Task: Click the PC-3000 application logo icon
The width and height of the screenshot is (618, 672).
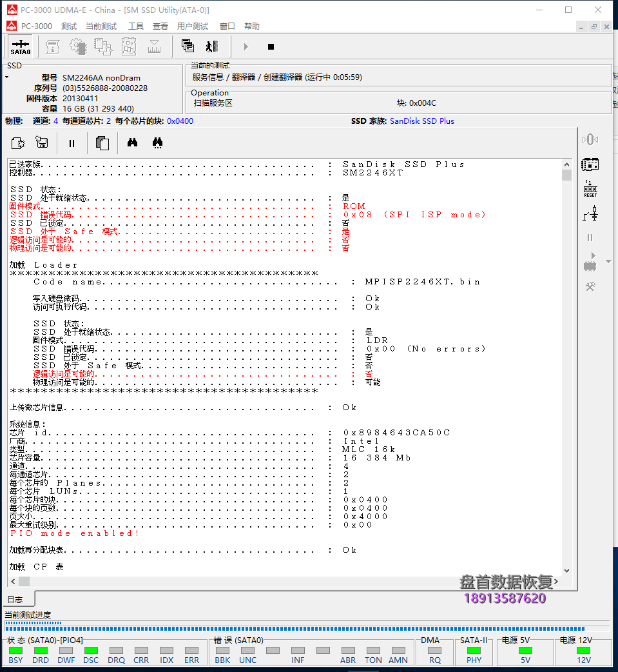Action: point(12,10)
